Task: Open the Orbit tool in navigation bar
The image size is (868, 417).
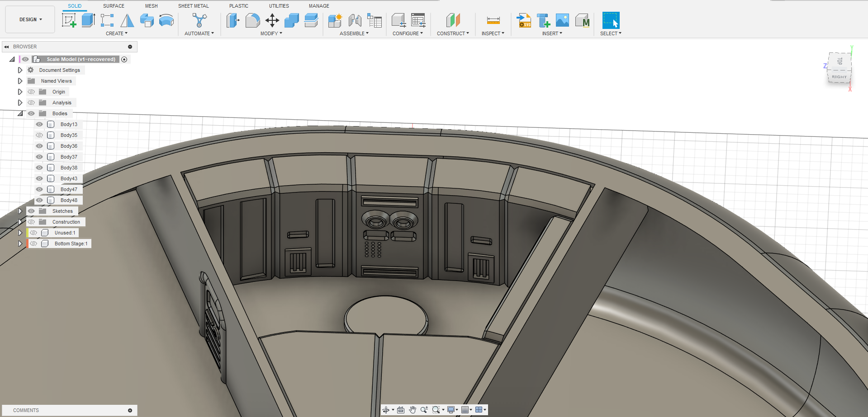Action: point(386,410)
